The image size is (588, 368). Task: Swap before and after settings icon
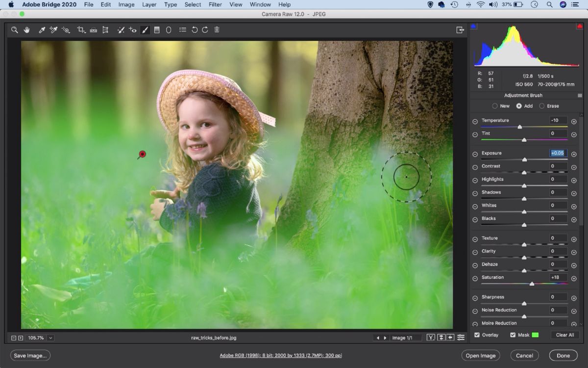pyautogui.click(x=441, y=338)
